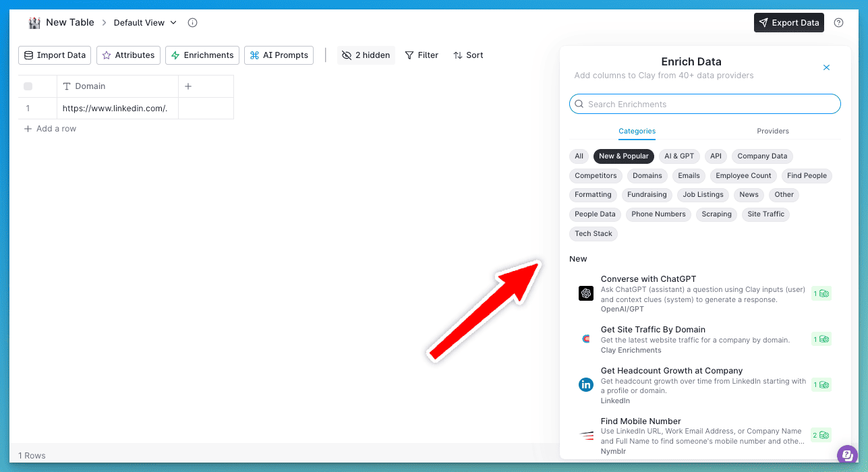Click the ChatGPT logo icon
Image resolution: width=868 pixels, height=472 pixels.
pyautogui.click(x=585, y=293)
